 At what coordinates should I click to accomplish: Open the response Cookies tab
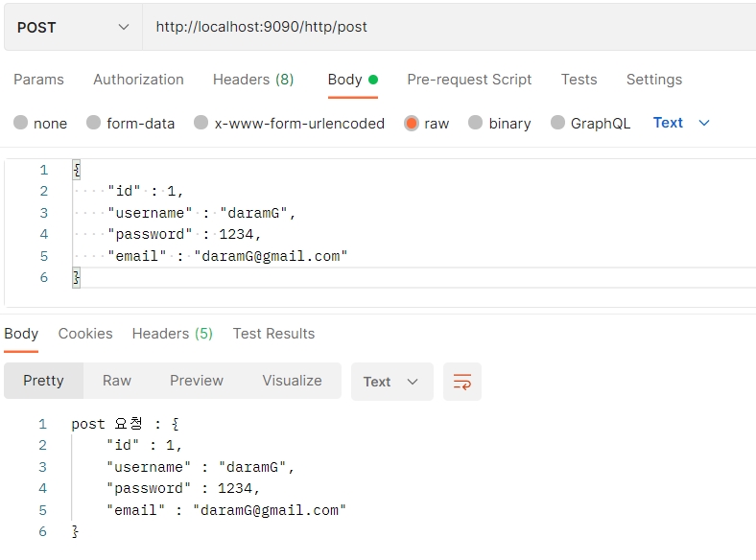click(x=85, y=334)
